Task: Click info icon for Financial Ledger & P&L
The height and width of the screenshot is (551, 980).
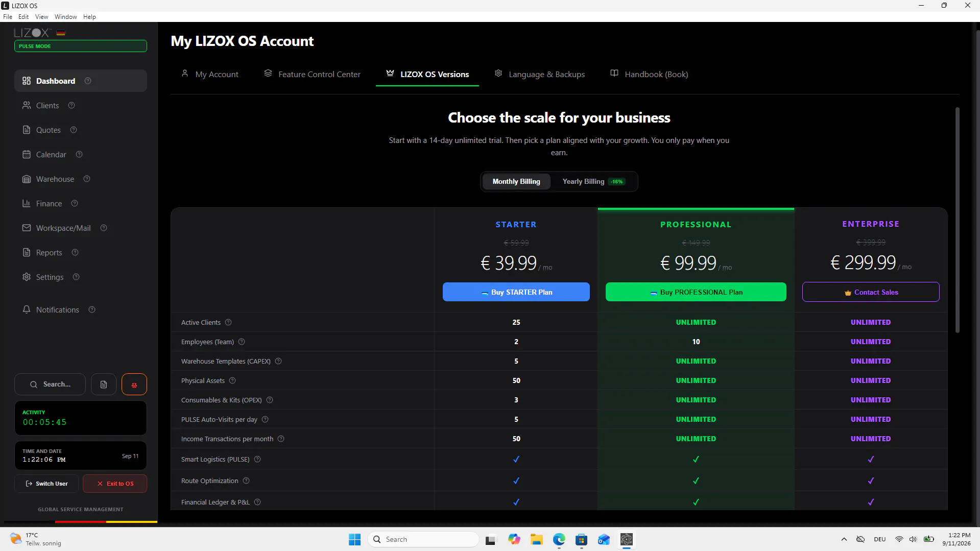Action: [x=257, y=502]
